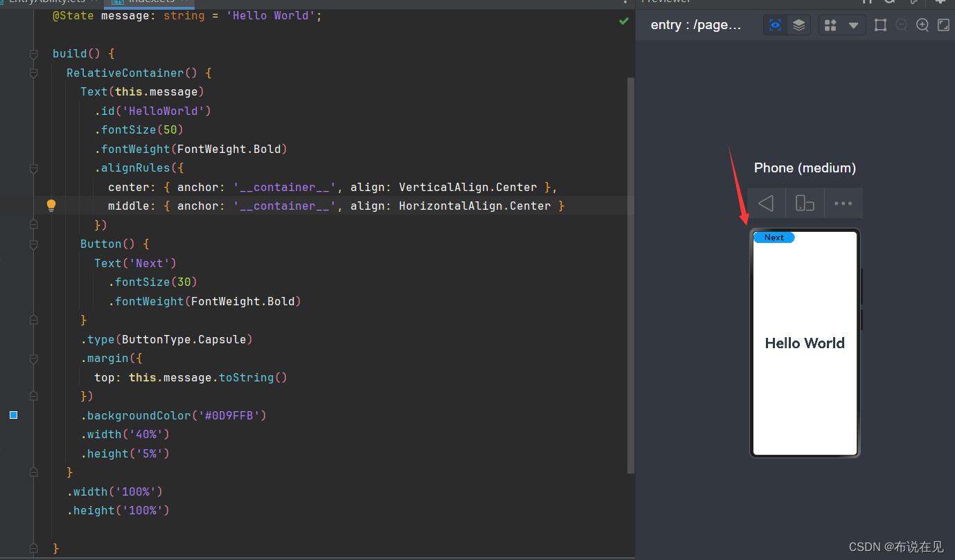Click the rotate device icon under Phone (medium)
This screenshot has height=560, width=955.
click(x=804, y=204)
